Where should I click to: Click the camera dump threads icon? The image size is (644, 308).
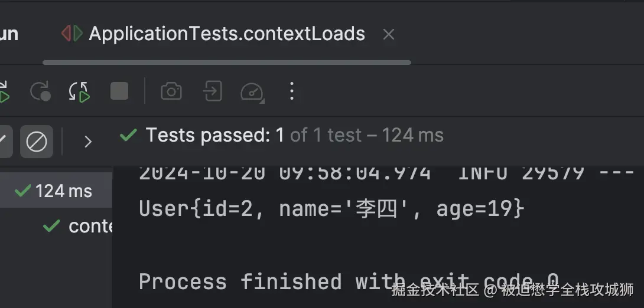171,91
